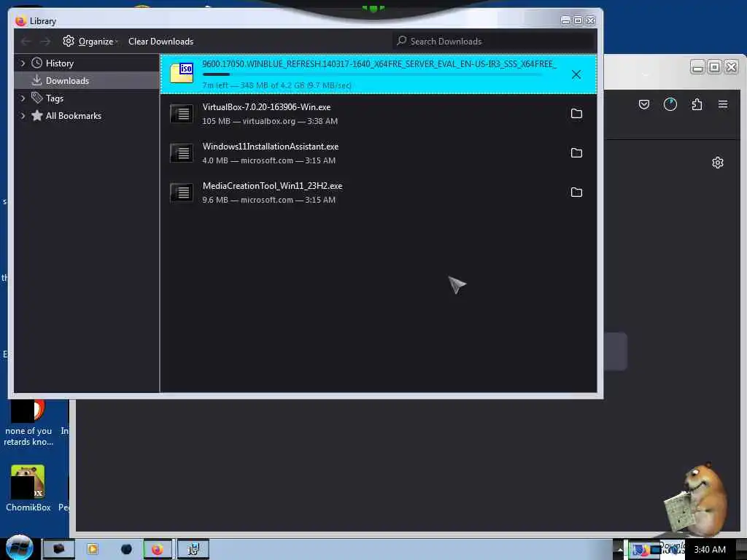
Task: Expand the Tags tree node
Action: [23, 98]
